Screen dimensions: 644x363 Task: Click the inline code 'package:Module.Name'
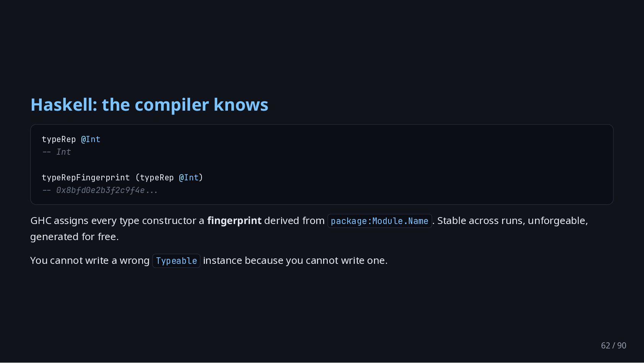pos(379,221)
